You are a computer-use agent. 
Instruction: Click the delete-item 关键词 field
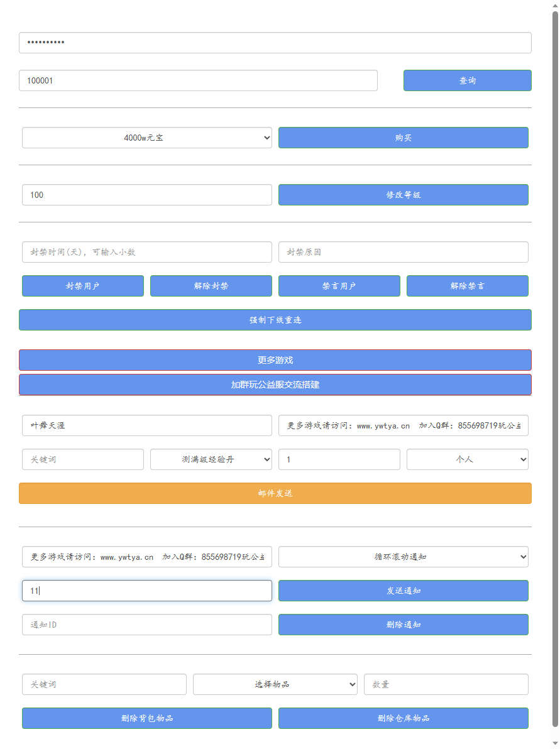tap(104, 684)
